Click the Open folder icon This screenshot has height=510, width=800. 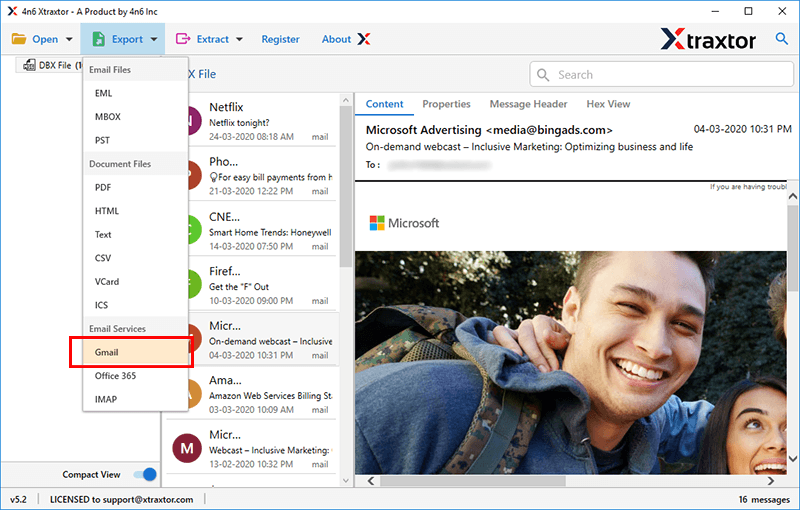pos(19,39)
